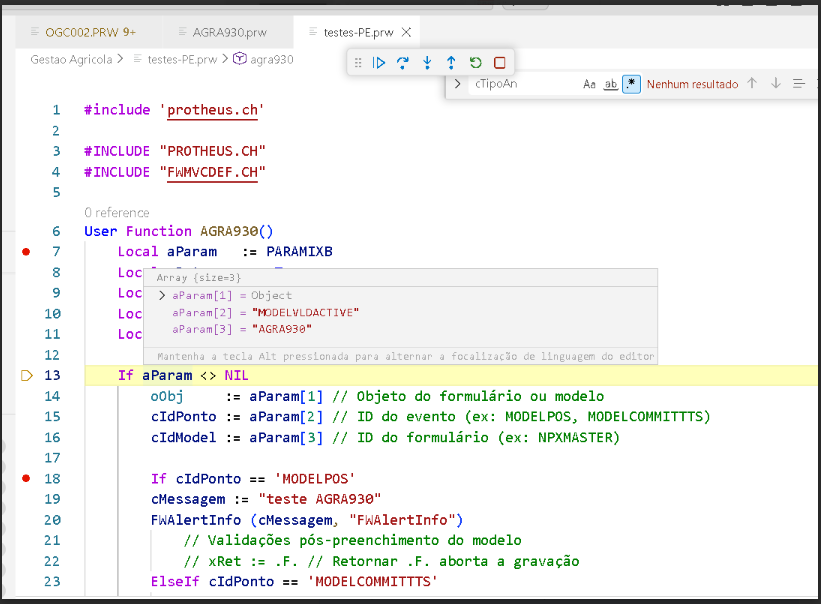821x604 pixels.
Task: Click the debug Step Out arrow
Action: (451, 63)
